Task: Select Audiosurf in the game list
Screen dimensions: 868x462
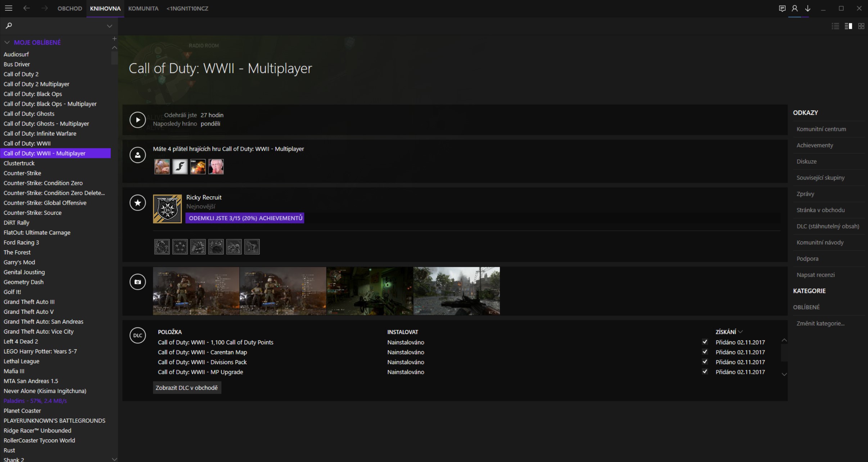Action: pyautogui.click(x=16, y=54)
